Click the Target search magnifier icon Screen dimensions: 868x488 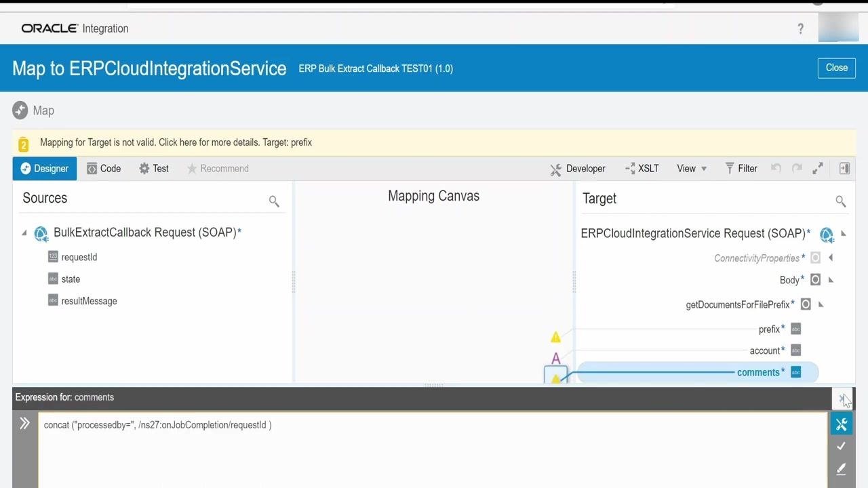(841, 201)
